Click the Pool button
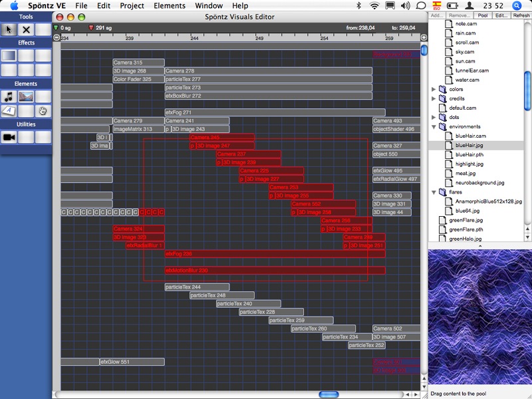 point(483,15)
